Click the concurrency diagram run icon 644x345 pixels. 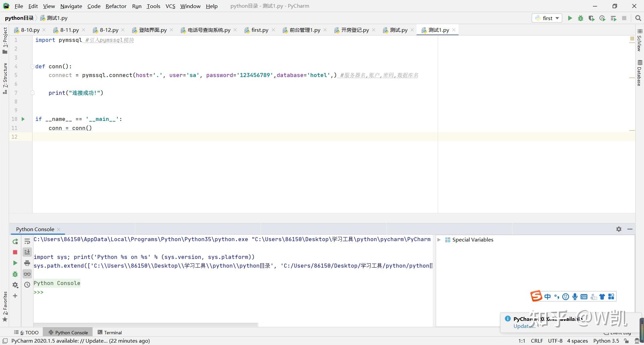[x=613, y=18]
